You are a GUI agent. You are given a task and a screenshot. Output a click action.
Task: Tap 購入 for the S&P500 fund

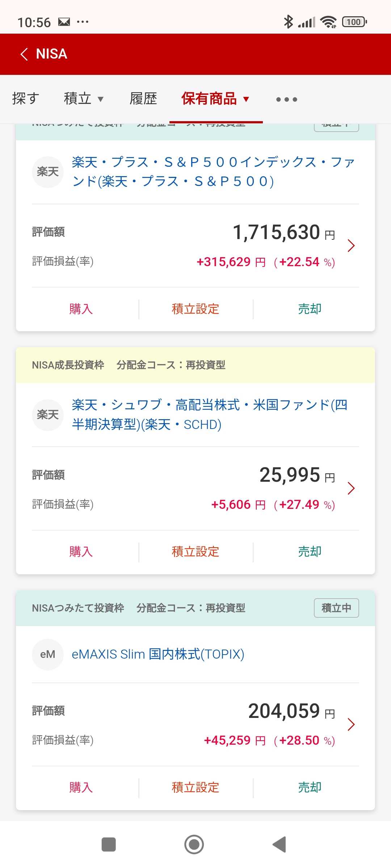[x=81, y=309]
